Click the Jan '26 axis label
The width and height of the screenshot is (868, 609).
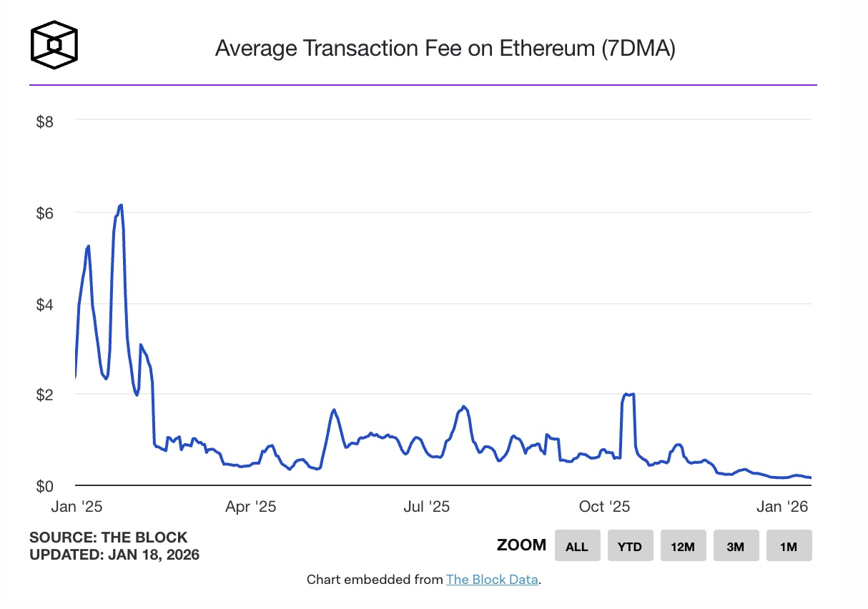coord(782,507)
